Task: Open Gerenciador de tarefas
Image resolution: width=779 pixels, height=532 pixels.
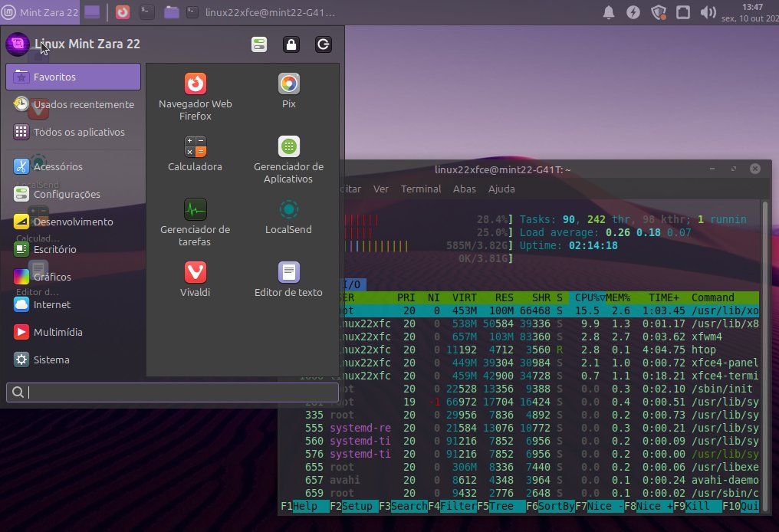Action: click(195, 222)
